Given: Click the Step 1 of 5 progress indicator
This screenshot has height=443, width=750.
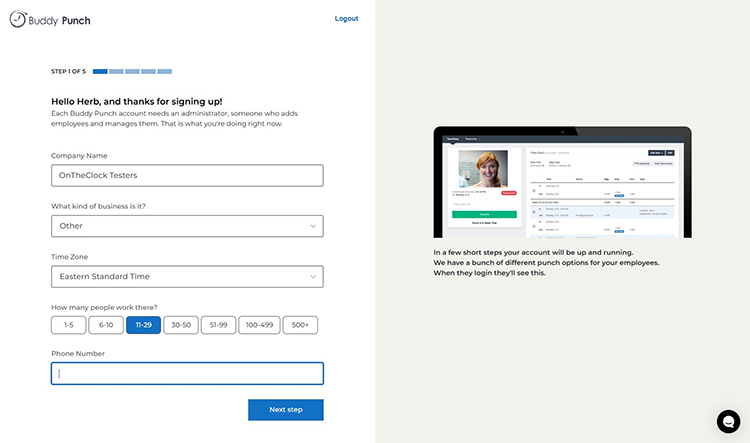Looking at the screenshot, I should [111, 71].
